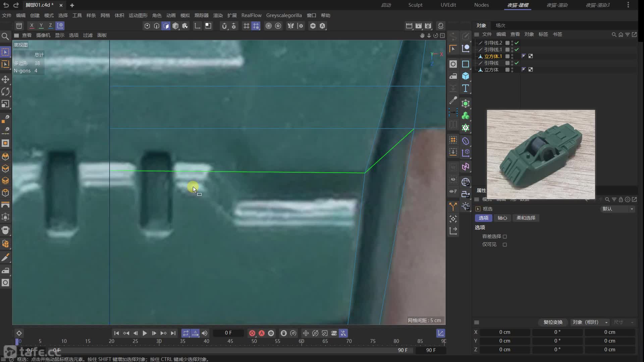Enable the 容差选择 checkbox
644x362 pixels.
click(505, 237)
